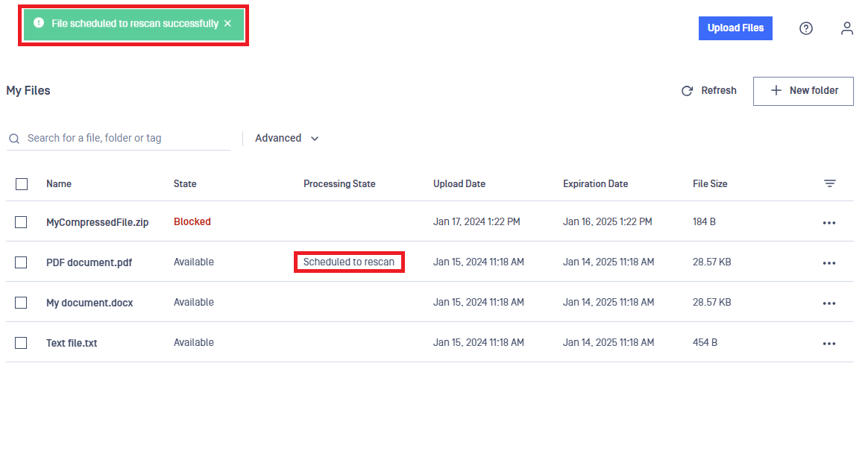Sort by the Upload Date column header

coord(459,184)
